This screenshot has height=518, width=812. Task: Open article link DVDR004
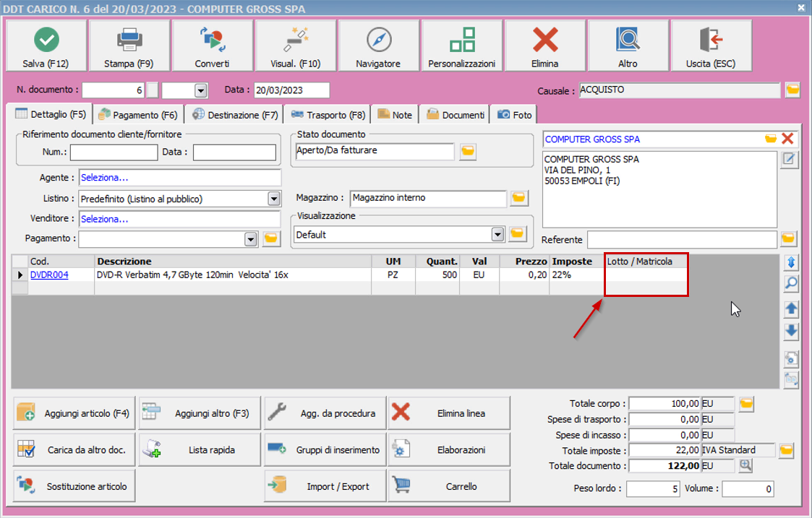coord(49,275)
